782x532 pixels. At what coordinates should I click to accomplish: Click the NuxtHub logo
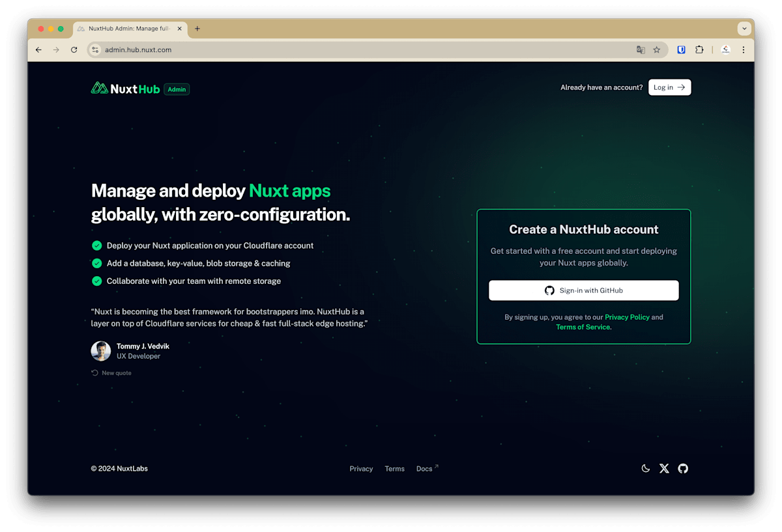point(125,89)
